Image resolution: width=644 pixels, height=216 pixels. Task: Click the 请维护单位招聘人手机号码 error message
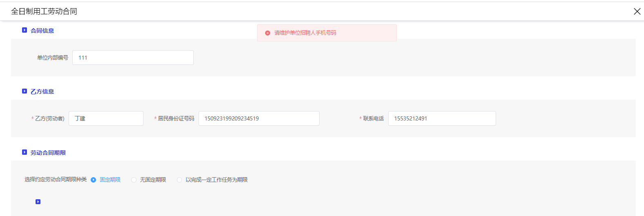pos(305,33)
